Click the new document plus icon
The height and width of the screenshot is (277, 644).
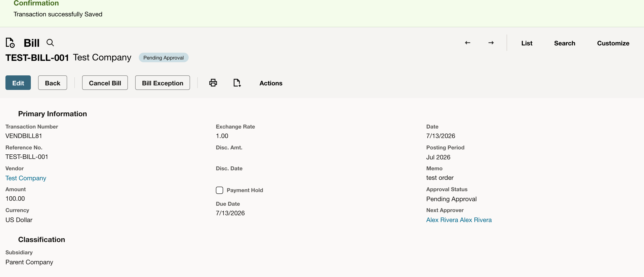point(237,83)
